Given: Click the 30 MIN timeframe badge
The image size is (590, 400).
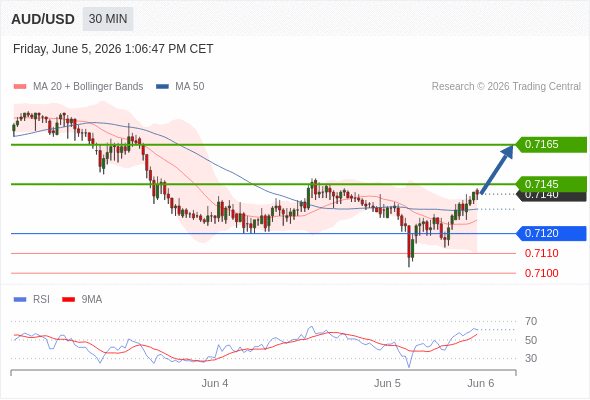Looking at the screenshot, I should [x=108, y=19].
